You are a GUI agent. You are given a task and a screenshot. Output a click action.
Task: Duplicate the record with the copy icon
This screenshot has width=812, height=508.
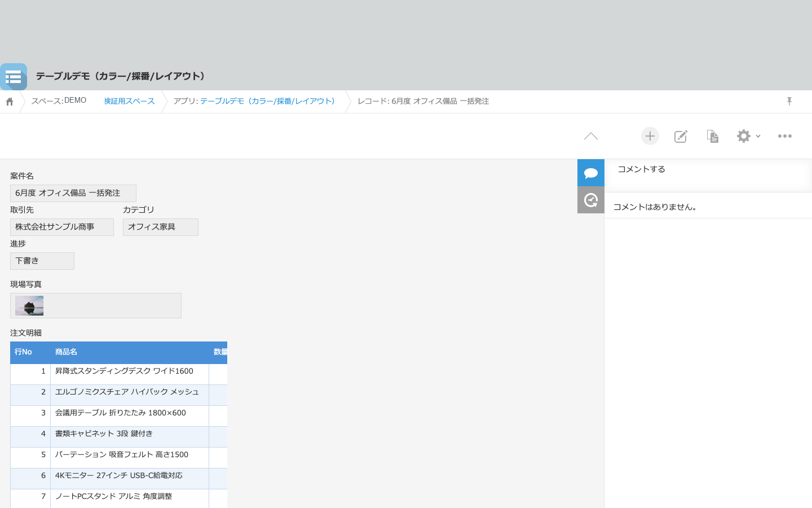point(712,136)
